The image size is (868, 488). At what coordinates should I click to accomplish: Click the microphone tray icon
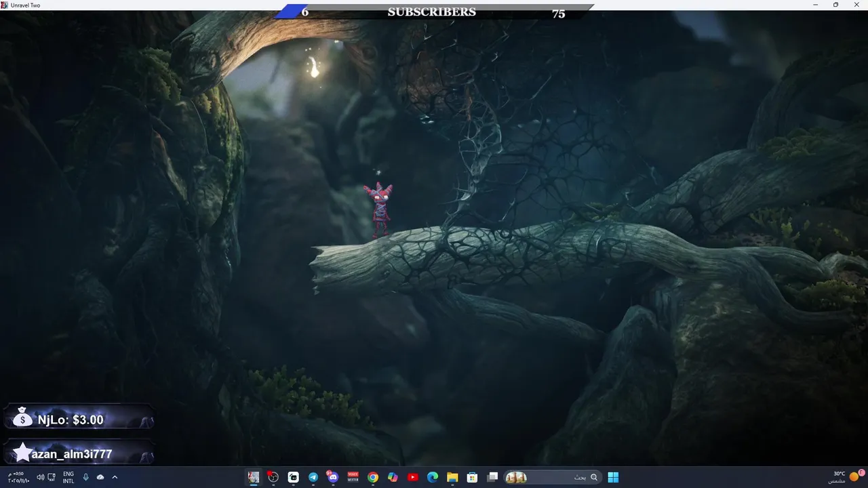click(86, 477)
